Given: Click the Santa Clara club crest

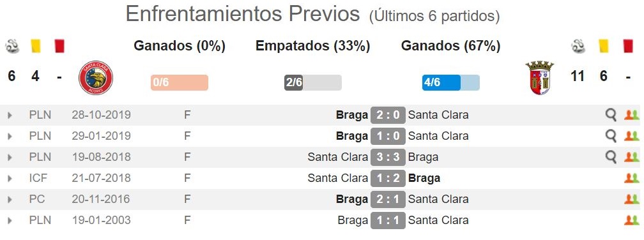Looking at the screenshot, I should (96, 78).
